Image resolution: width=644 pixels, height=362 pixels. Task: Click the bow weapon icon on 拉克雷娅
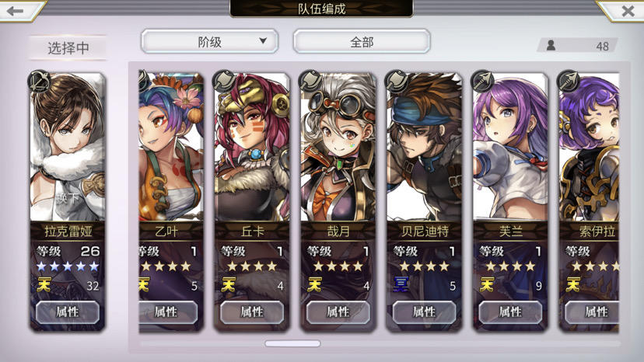40,82
